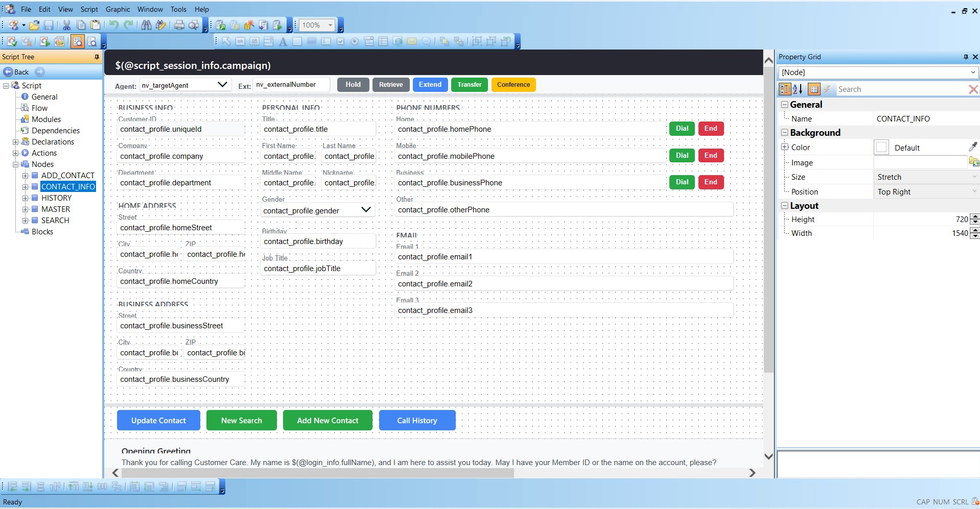The image size is (980, 509).
Task: Click the Conference button
Action: [x=514, y=85]
